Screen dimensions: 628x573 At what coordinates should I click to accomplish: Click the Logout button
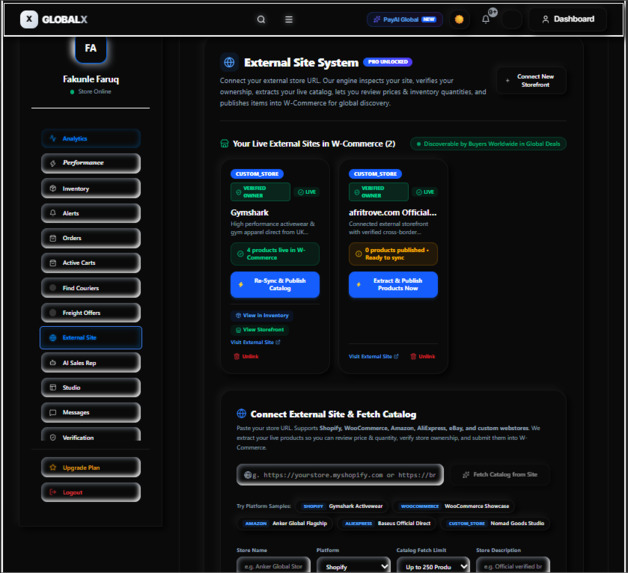click(91, 492)
